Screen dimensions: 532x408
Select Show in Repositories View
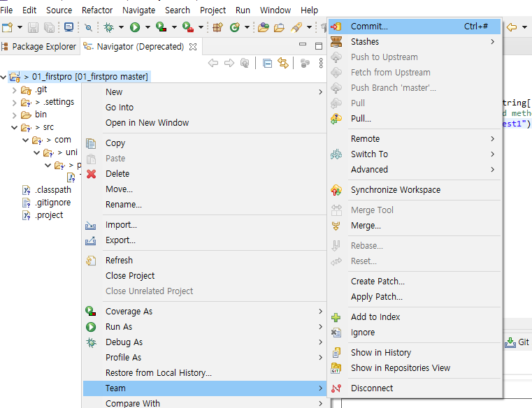click(415, 368)
